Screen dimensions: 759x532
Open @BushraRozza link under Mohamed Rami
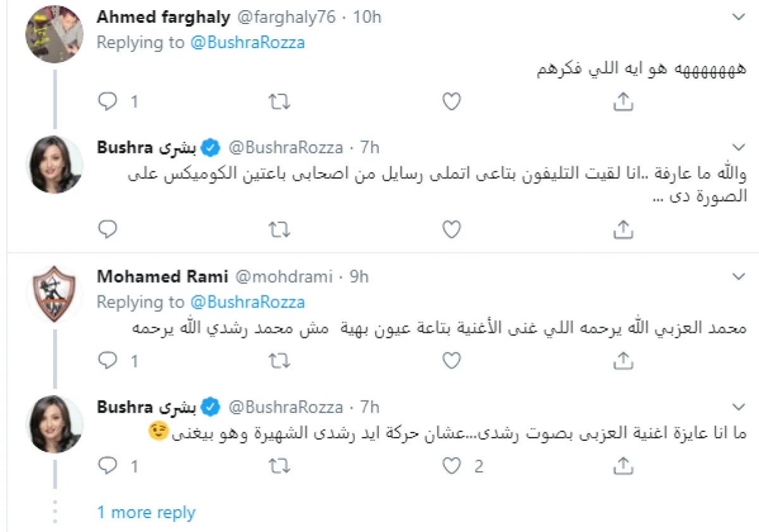247,302
